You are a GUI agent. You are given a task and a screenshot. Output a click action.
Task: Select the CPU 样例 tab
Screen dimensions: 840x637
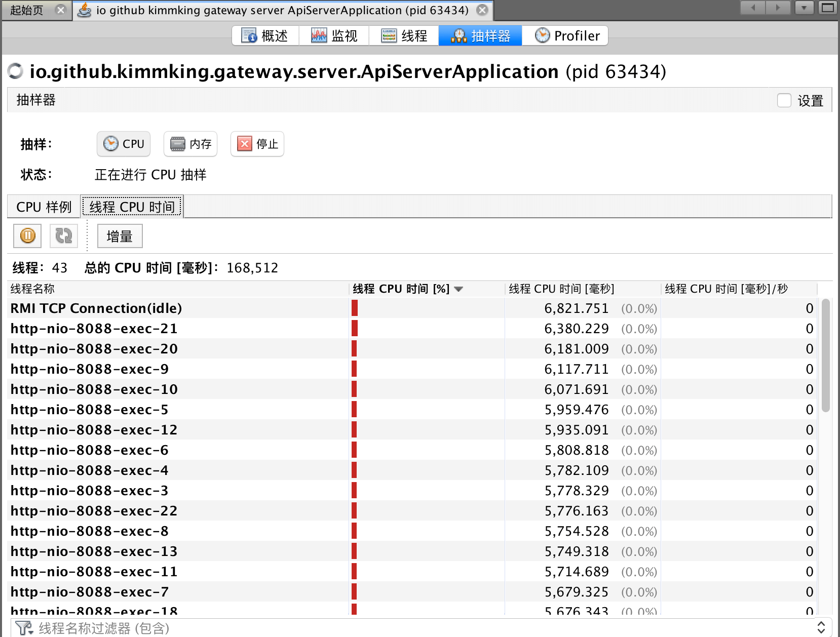point(44,207)
